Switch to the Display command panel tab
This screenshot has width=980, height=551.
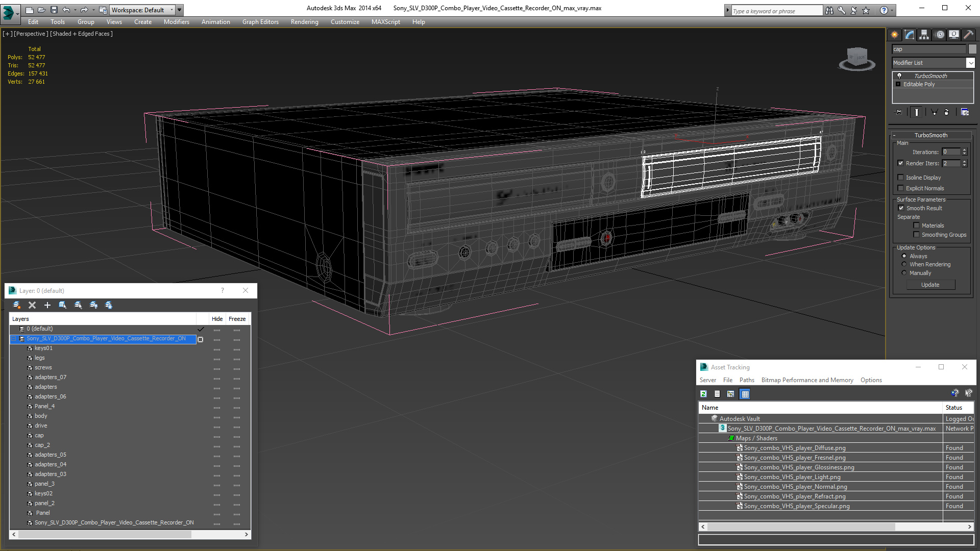[953, 34]
